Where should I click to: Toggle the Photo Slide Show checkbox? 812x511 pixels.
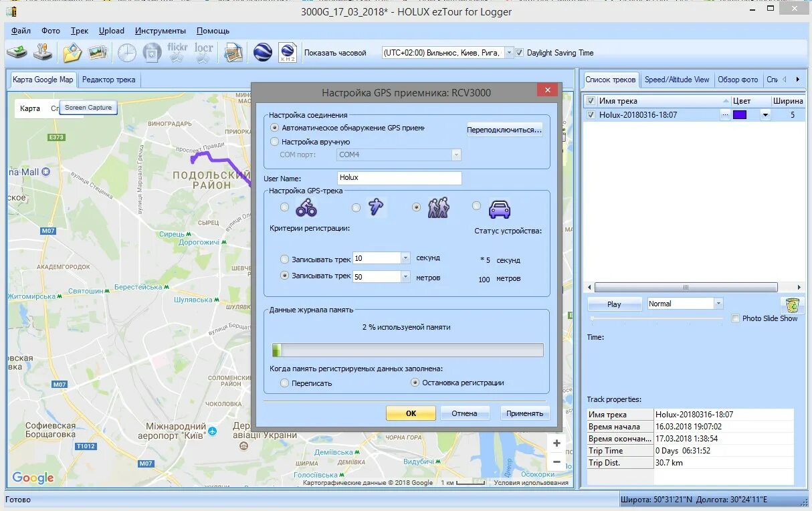[736, 318]
